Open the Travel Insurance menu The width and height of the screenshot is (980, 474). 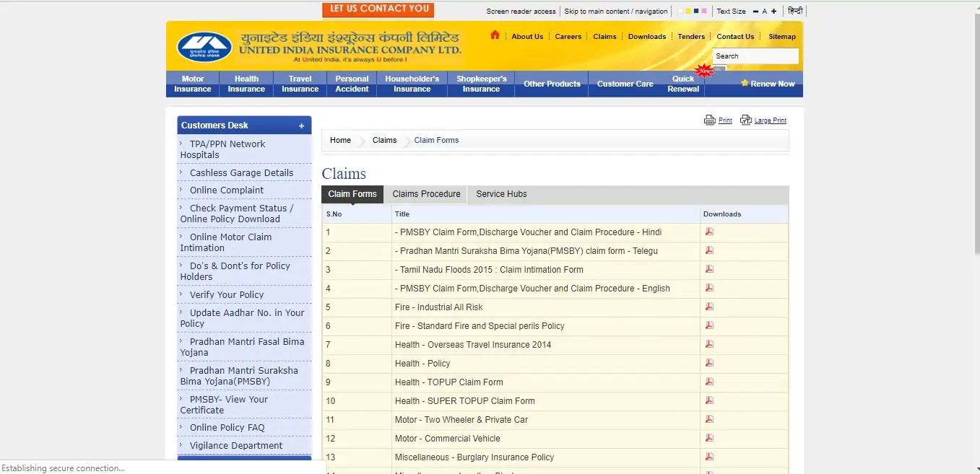pos(300,84)
